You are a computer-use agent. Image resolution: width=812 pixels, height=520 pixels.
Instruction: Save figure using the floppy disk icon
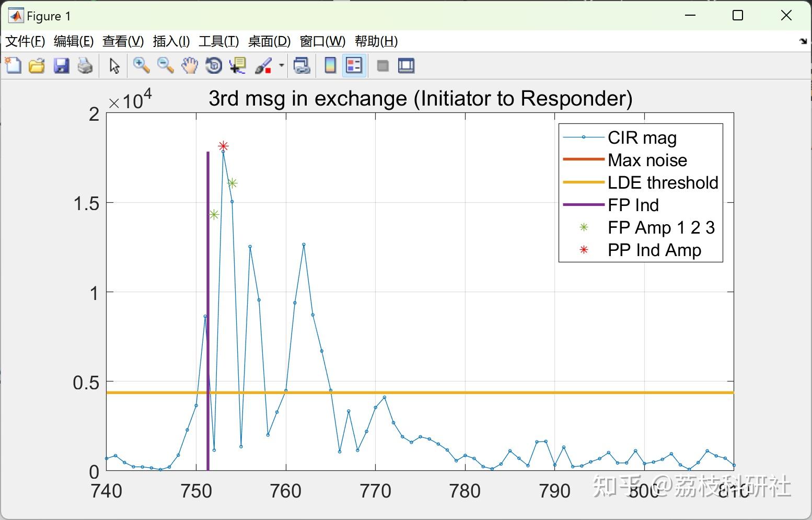point(61,65)
